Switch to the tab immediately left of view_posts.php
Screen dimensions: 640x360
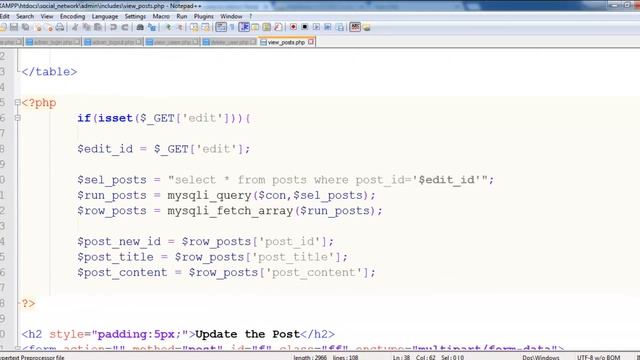(x=229, y=42)
